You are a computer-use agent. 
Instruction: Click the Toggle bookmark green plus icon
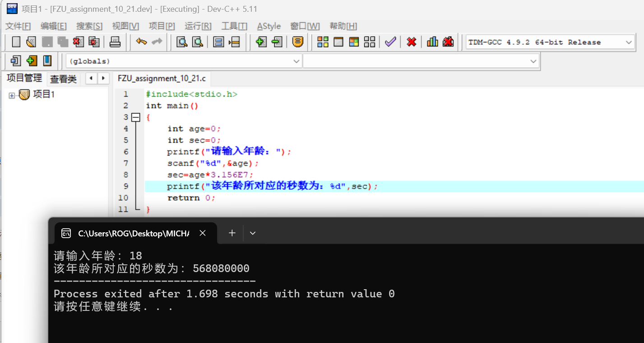pos(32,61)
